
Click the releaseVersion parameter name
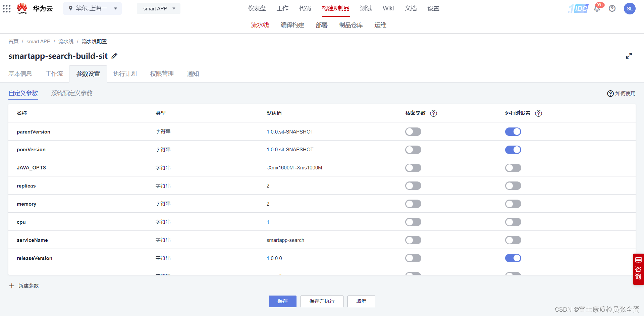(35, 258)
